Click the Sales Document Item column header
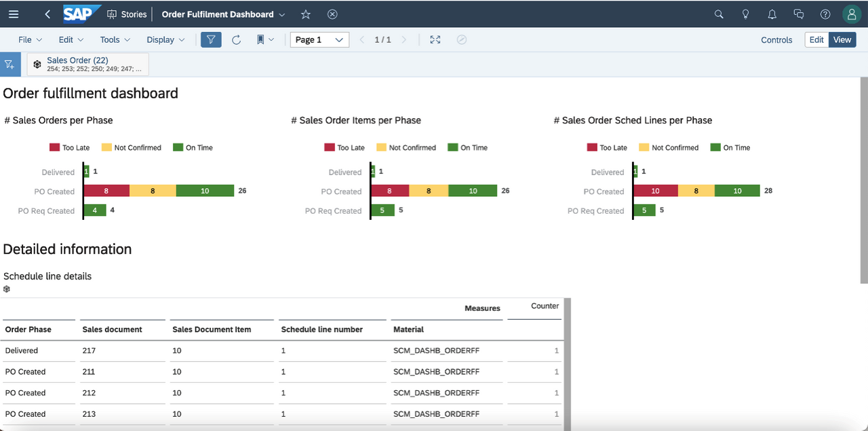This screenshot has height=431, width=868. (212, 329)
